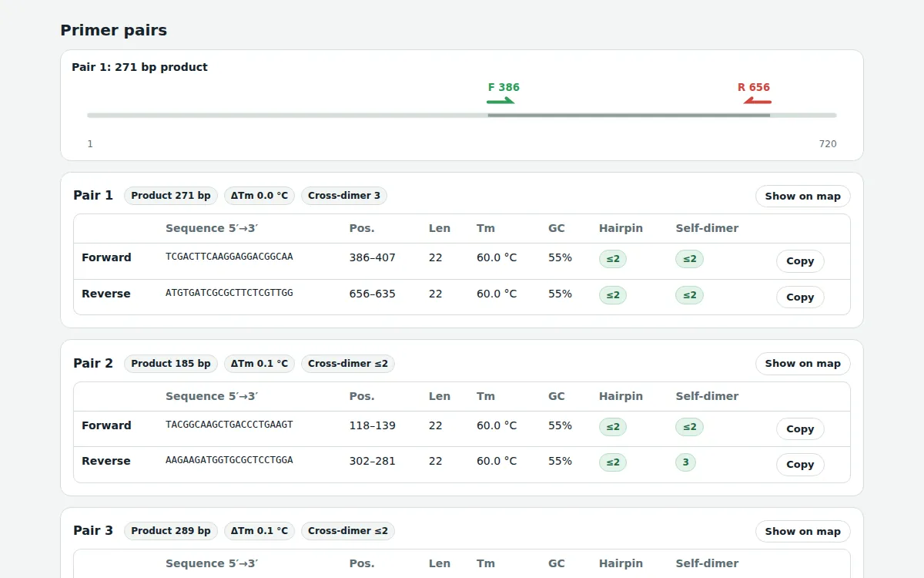The width and height of the screenshot is (924, 578).
Task: Click the GC column header in Pair 1
Action: [x=557, y=228]
